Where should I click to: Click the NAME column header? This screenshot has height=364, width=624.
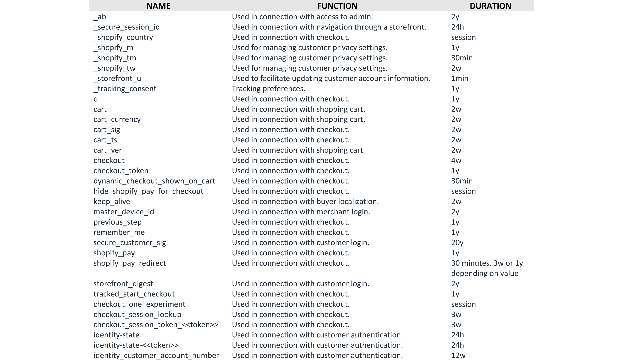pos(158,6)
